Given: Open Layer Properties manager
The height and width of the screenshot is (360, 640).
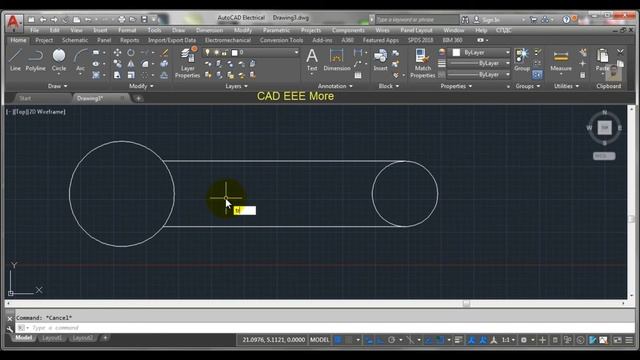Looking at the screenshot, I should pos(187,62).
